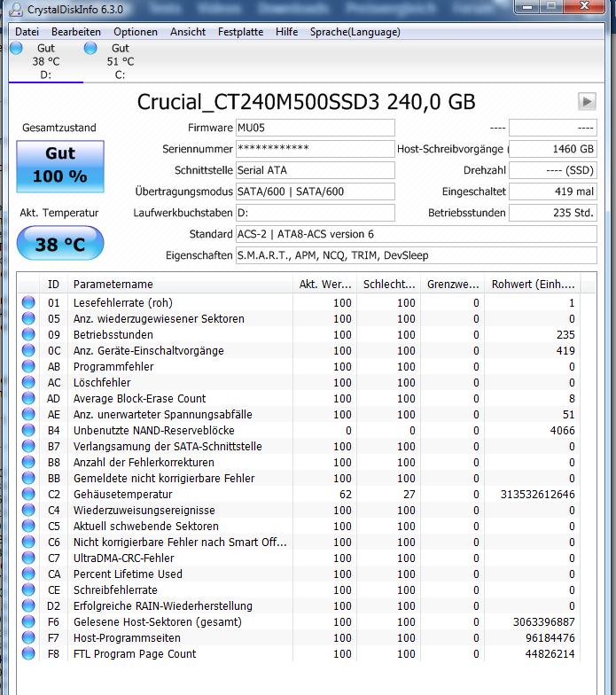Go to next disk with the arrow button
This screenshot has height=695, width=616.
point(587,101)
